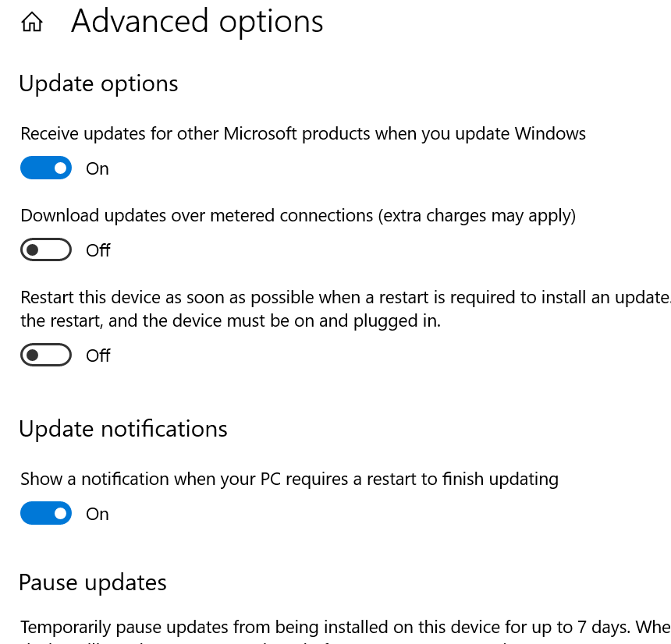671x644 pixels.
Task: Toggle the switch under Update options heading
Action: tap(46, 168)
